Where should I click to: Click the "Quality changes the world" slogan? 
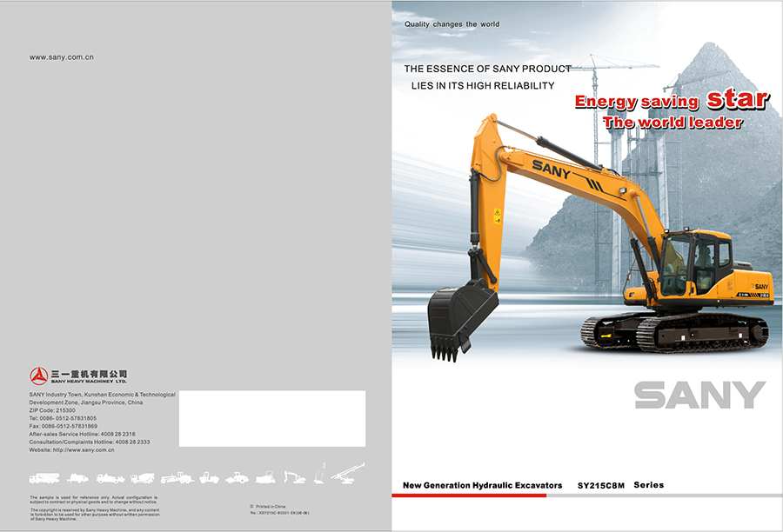point(452,24)
